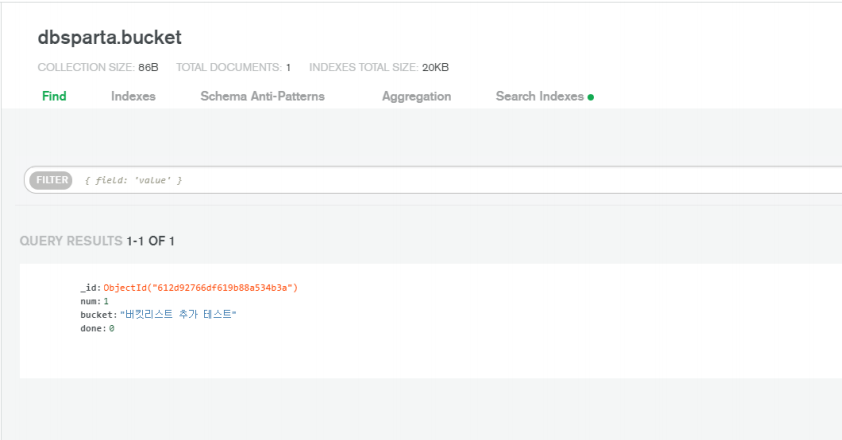Click the TOTAL DOCUMENTS 1 value
The height and width of the screenshot is (440, 842).
(x=288, y=67)
